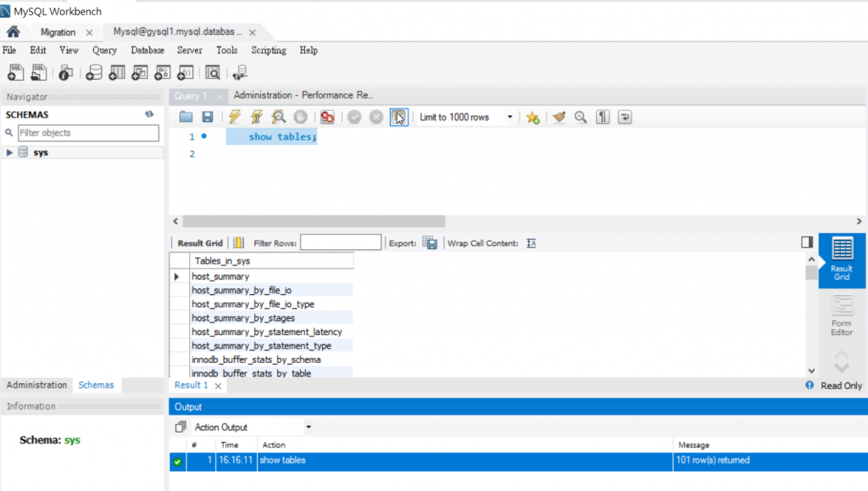
Task: Execute the selected SQL statement
Action: (x=235, y=117)
